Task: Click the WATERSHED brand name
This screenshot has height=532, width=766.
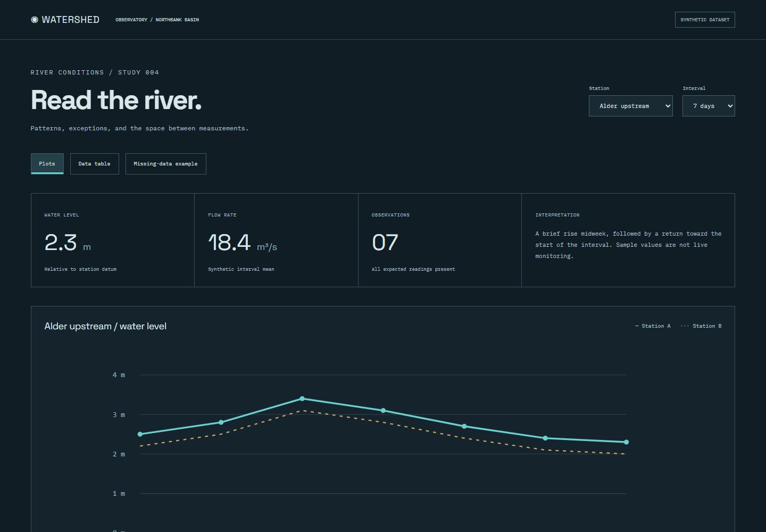Action: (x=70, y=20)
